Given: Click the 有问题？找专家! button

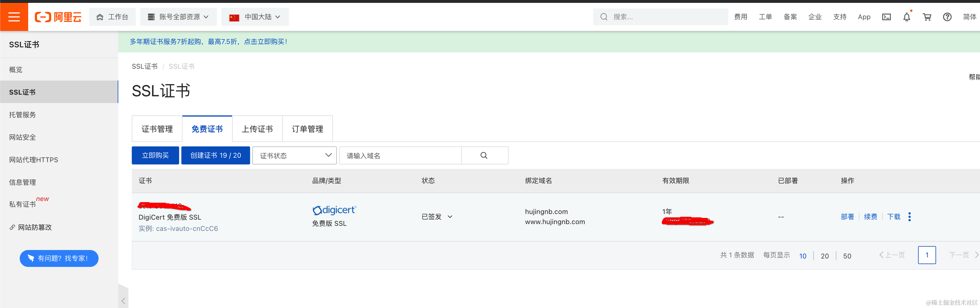Looking at the screenshot, I should (x=59, y=258).
